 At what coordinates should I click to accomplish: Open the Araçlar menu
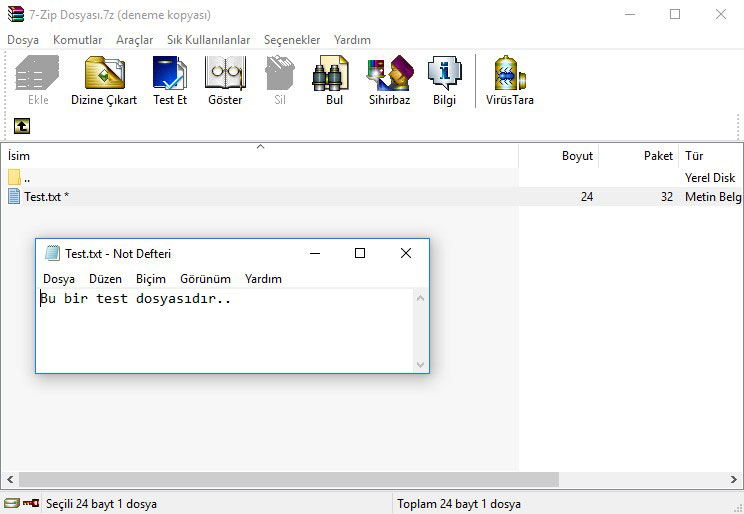pos(134,40)
